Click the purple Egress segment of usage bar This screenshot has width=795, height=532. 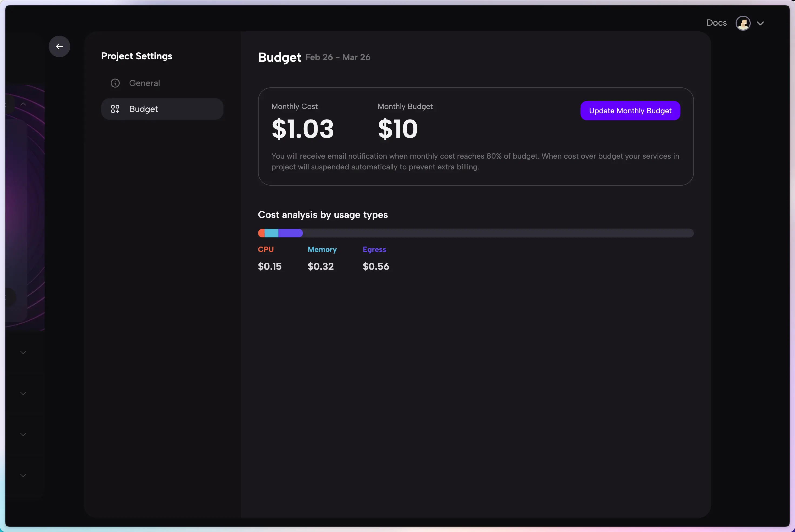click(290, 233)
